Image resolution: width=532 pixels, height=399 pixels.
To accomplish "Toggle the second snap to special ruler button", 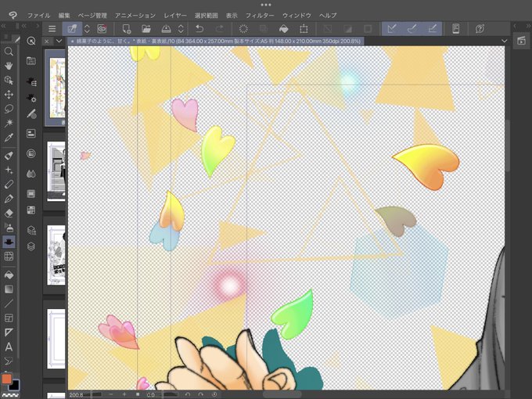I will click(x=412, y=29).
